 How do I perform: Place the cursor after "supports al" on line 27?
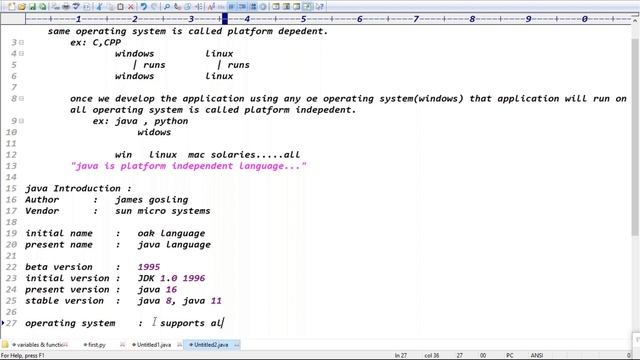(223, 323)
